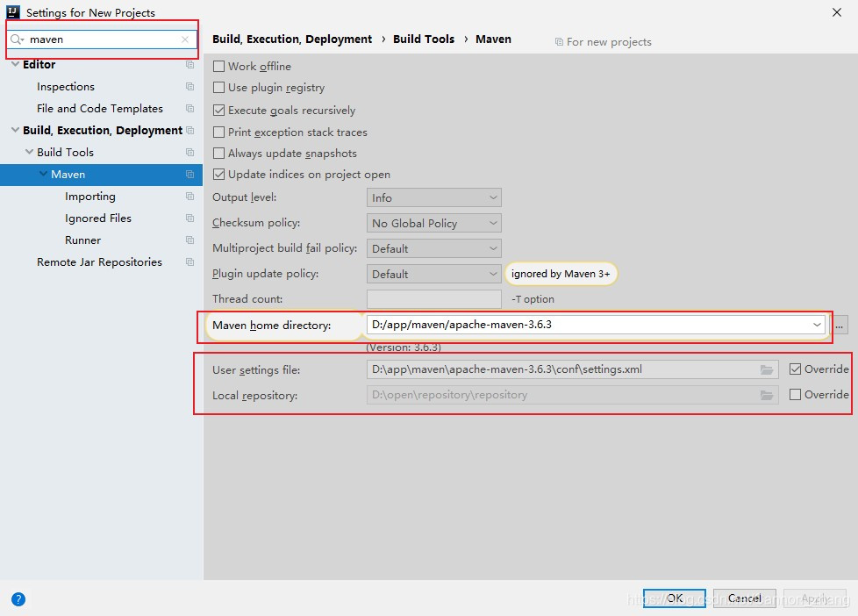The image size is (858, 616).
Task: Open Importing under Maven
Action: (x=90, y=196)
